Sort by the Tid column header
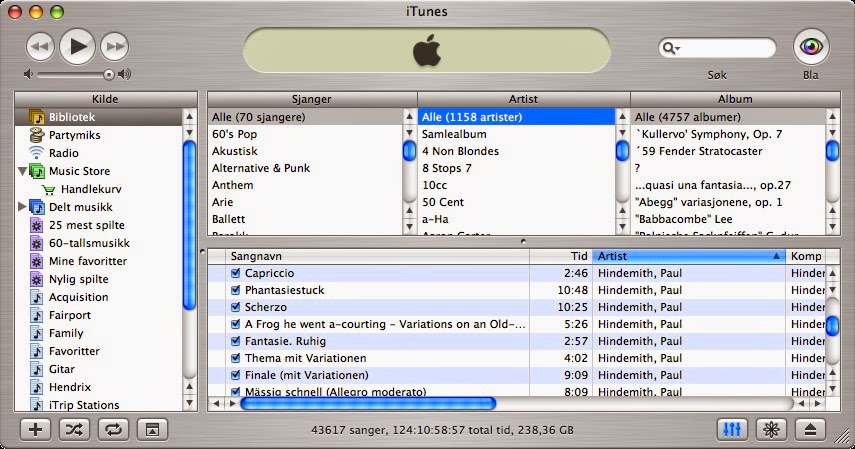Viewport: 855px width, 449px height. point(561,256)
